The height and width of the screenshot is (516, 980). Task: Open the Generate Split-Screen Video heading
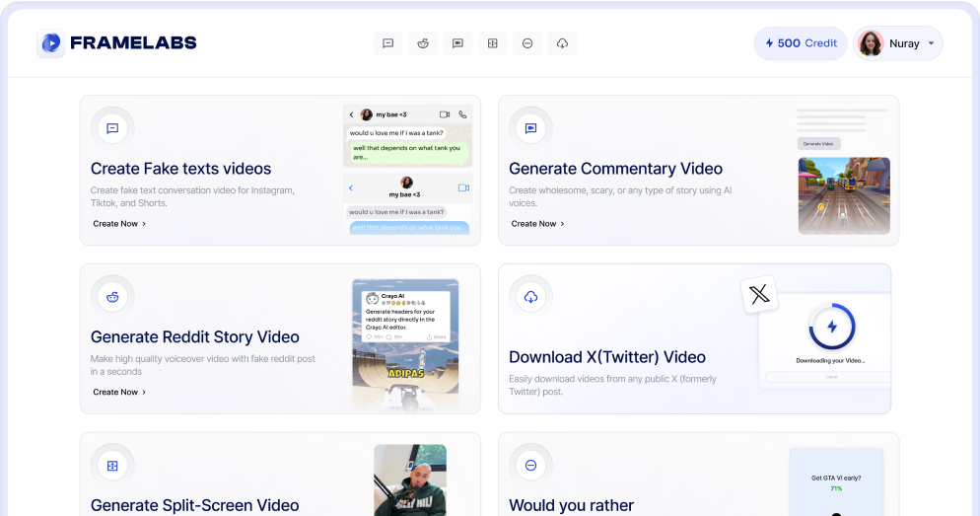pyautogui.click(x=194, y=505)
